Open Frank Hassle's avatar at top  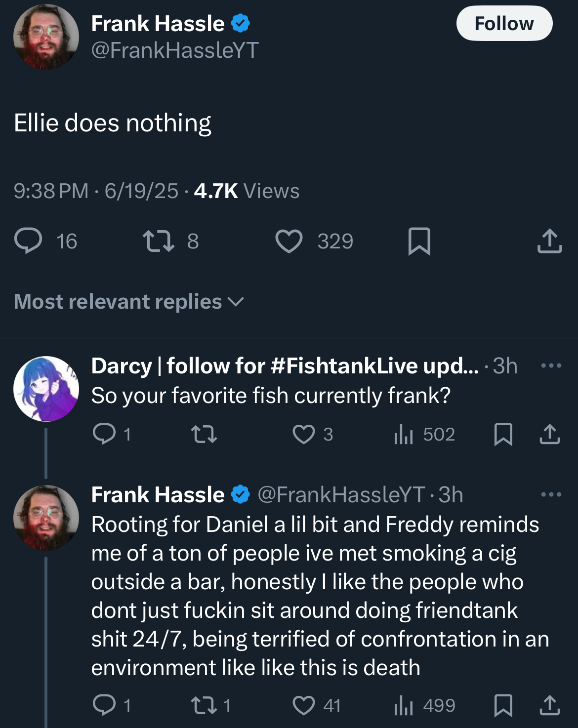click(x=46, y=37)
